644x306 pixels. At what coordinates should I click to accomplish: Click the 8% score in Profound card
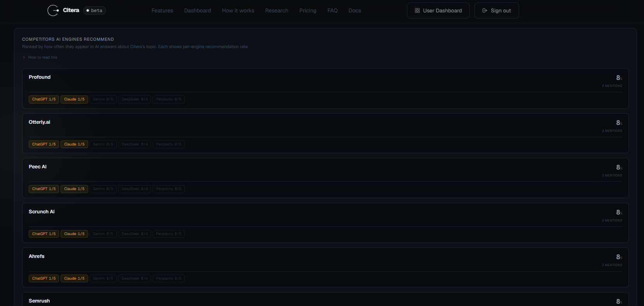pos(619,78)
